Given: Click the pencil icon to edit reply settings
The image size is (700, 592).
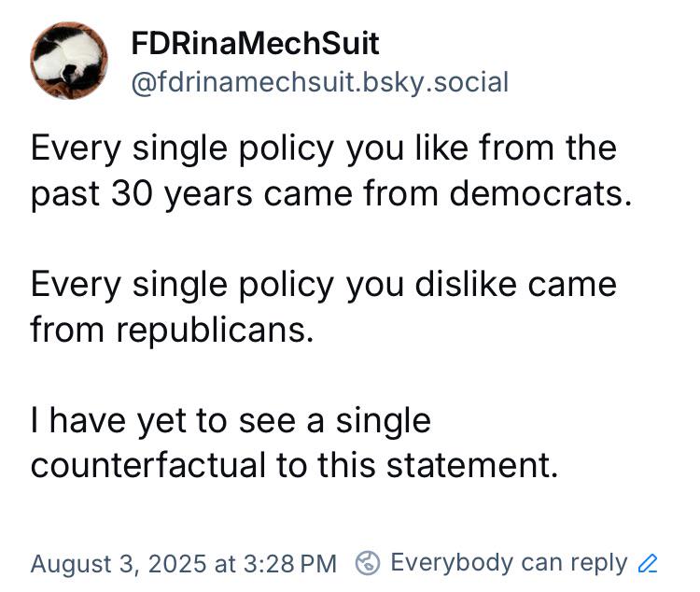Looking at the screenshot, I should tap(647, 564).
